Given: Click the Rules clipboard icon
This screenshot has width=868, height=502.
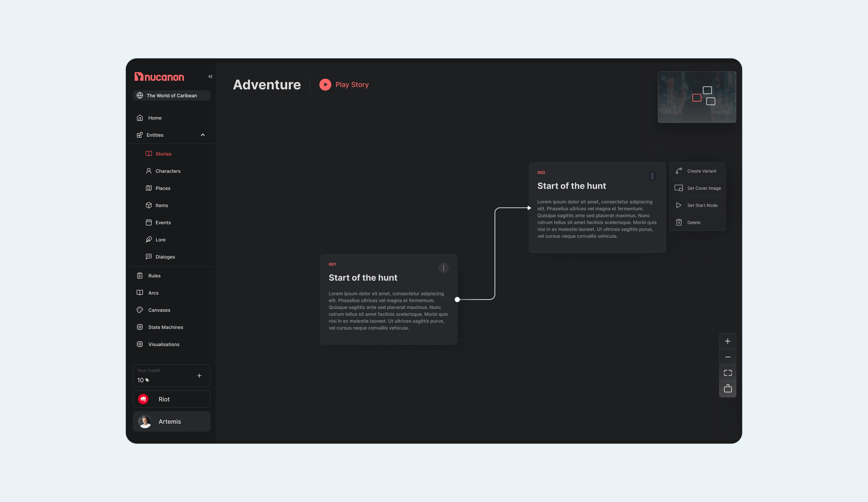Looking at the screenshot, I should click(x=140, y=276).
